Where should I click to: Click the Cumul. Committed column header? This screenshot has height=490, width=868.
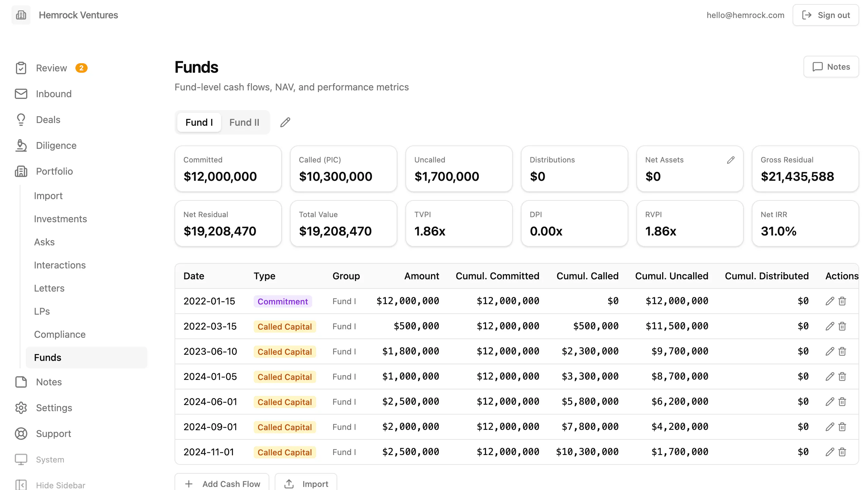click(x=498, y=276)
